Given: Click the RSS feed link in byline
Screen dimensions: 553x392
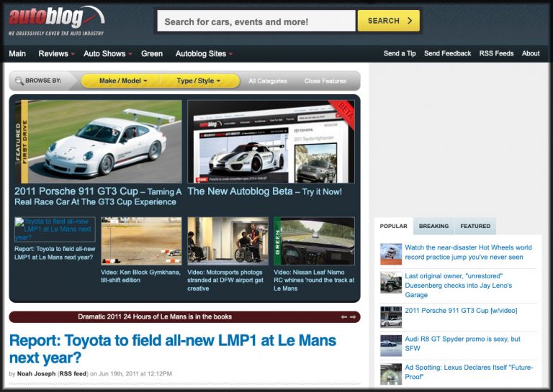Looking at the screenshot, I should click(x=73, y=374).
